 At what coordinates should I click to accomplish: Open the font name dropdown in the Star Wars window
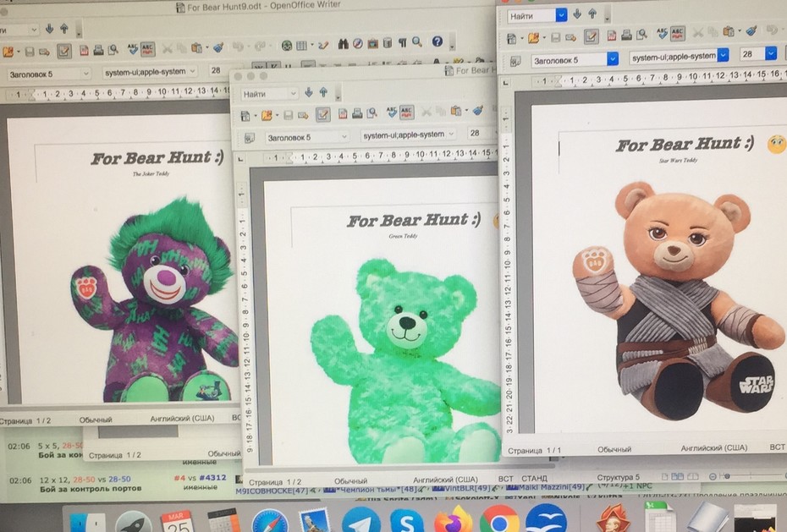(x=723, y=55)
